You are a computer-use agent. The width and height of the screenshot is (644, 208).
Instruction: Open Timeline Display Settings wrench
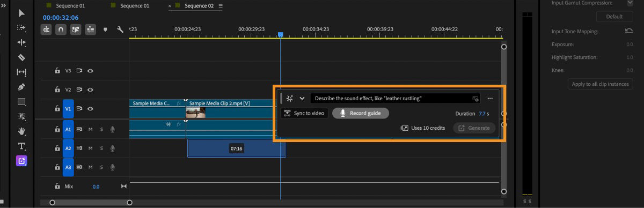point(120,30)
